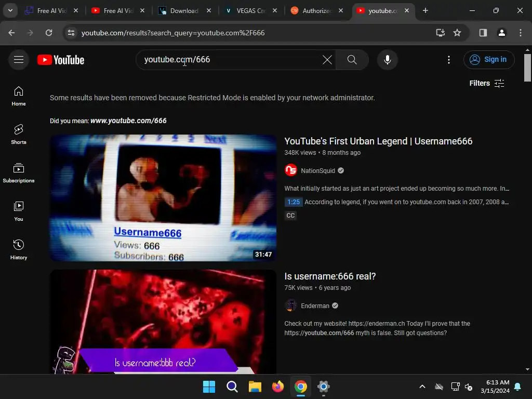Open the Username666 video thumbnail
Viewport: 532px width, 399px height.
[x=163, y=198]
